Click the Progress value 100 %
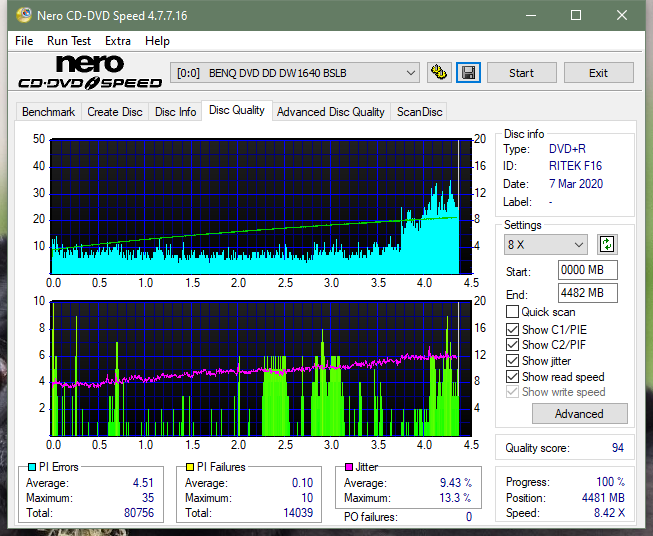Image resolution: width=653 pixels, height=536 pixels. [611, 482]
